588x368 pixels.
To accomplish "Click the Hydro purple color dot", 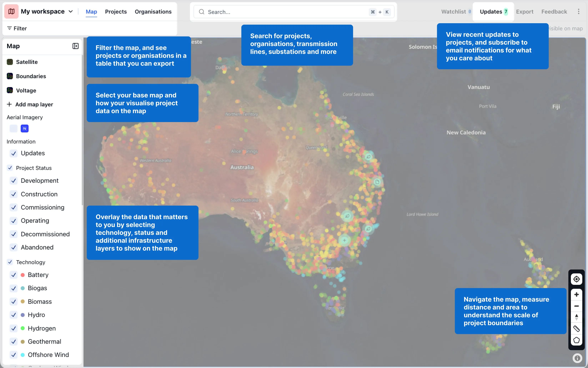I will (23, 315).
